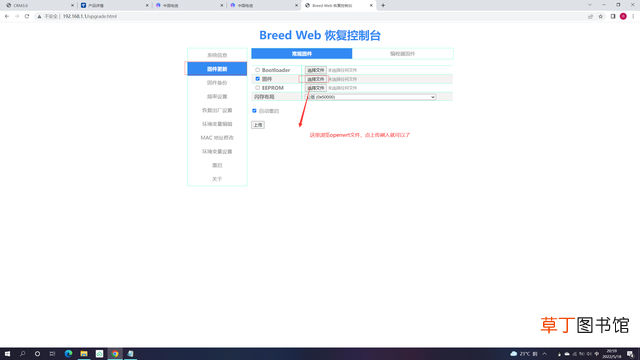Open Cortana circle on taskbar
The image size is (640, 360).
click(x=37, y=354)
